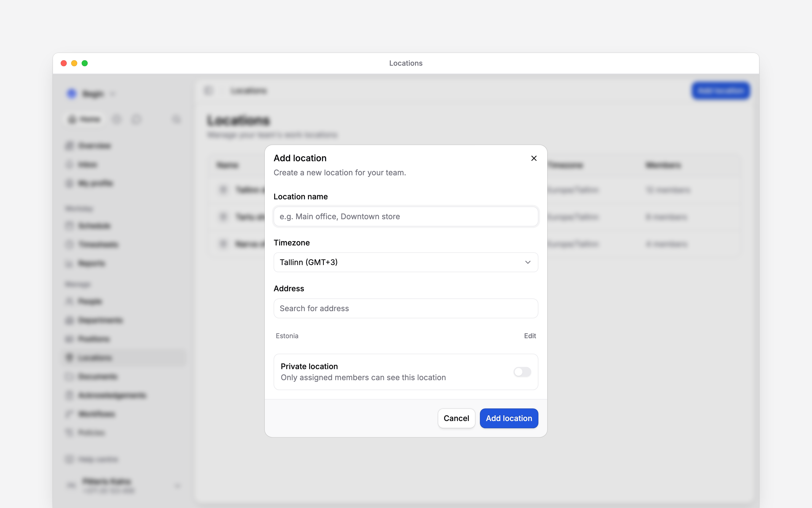Click the Search for address field
This screenshot has width=812, height=508.
click(406, 308)
